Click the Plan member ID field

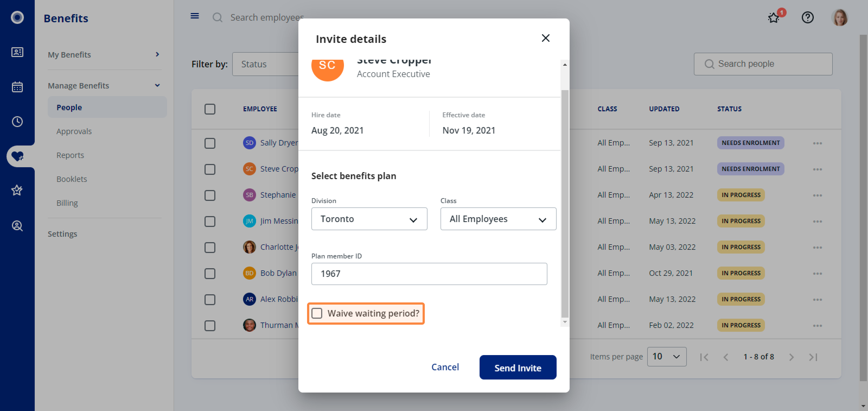click(x=429, y=274)
